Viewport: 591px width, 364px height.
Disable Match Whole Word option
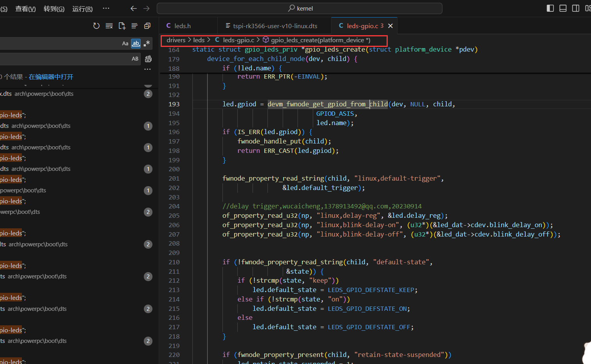coord(136,43)
